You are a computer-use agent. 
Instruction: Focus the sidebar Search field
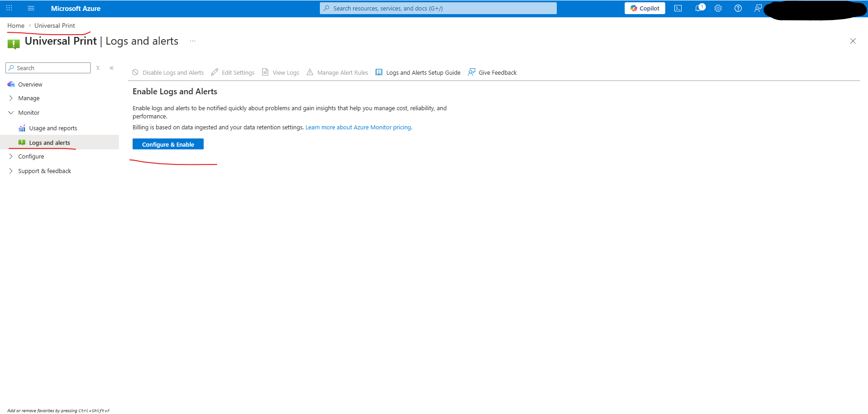(48, 68)
